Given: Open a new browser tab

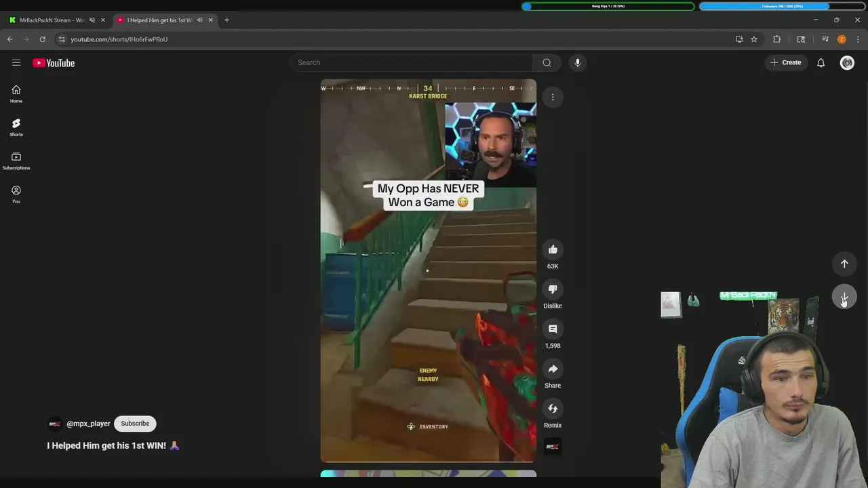Looking at the screenshot, I should tap(226, 20).
